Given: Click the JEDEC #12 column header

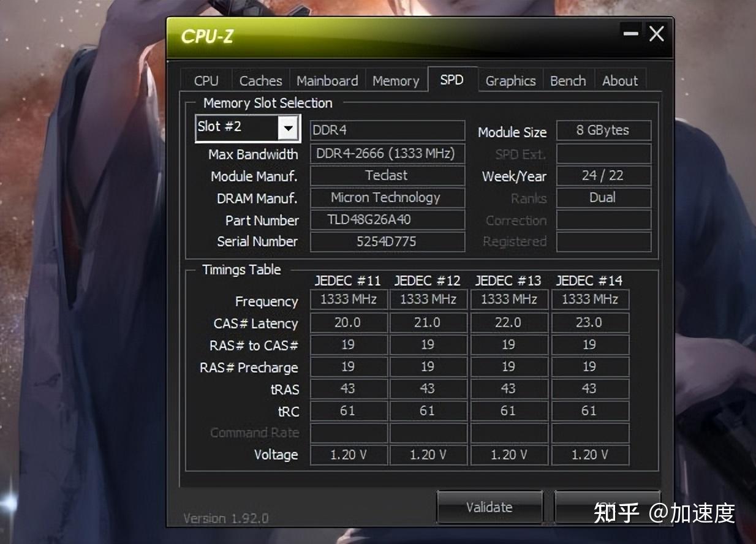Looking at the screenshot, I should click(428, 281).
